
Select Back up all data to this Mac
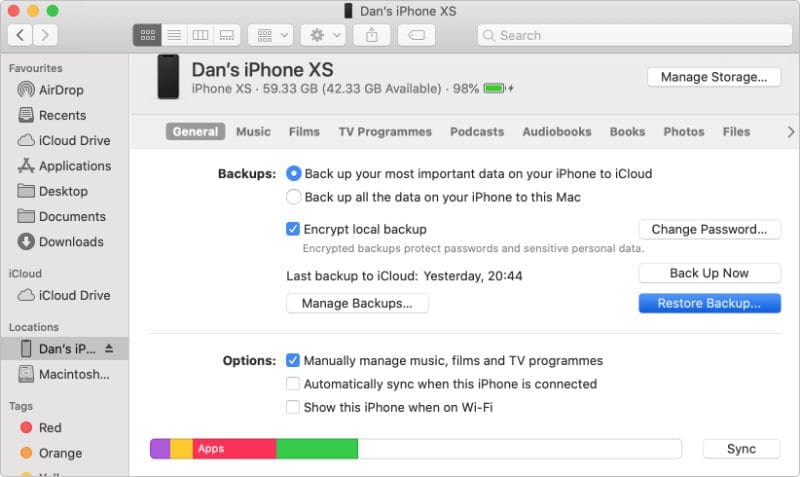pos(294,197)
